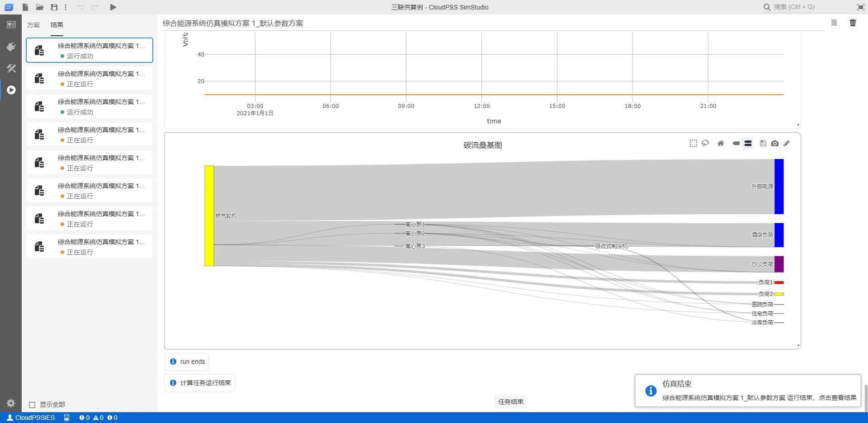Click the info count indicator in status bar

(112, 418)
